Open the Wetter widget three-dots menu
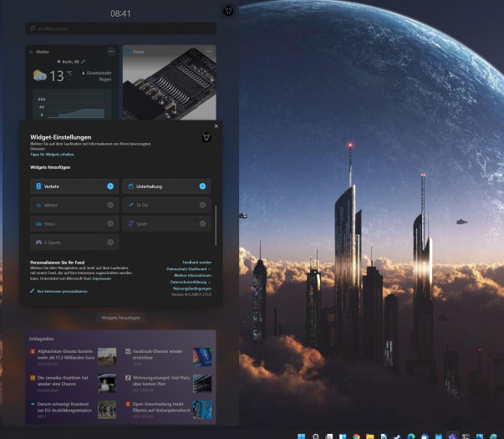The height and width of the screenshot is (439, 504). pyautogui.click(x=111, y=52)
